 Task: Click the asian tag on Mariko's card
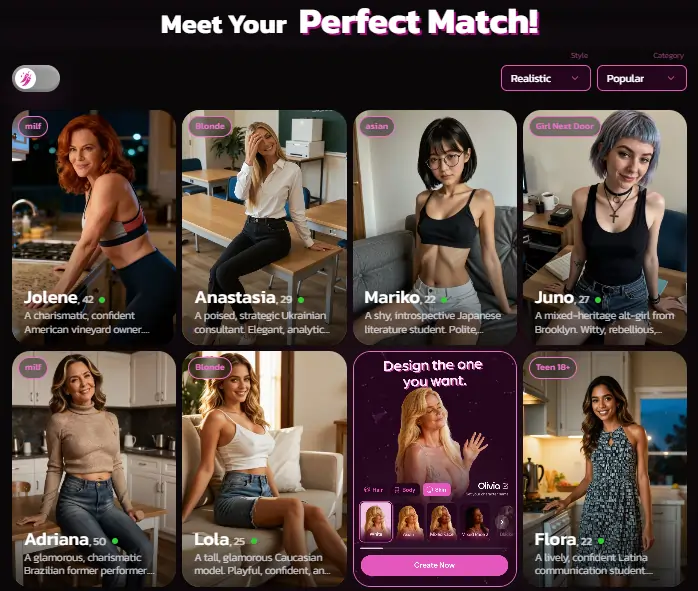click(377, 126)
